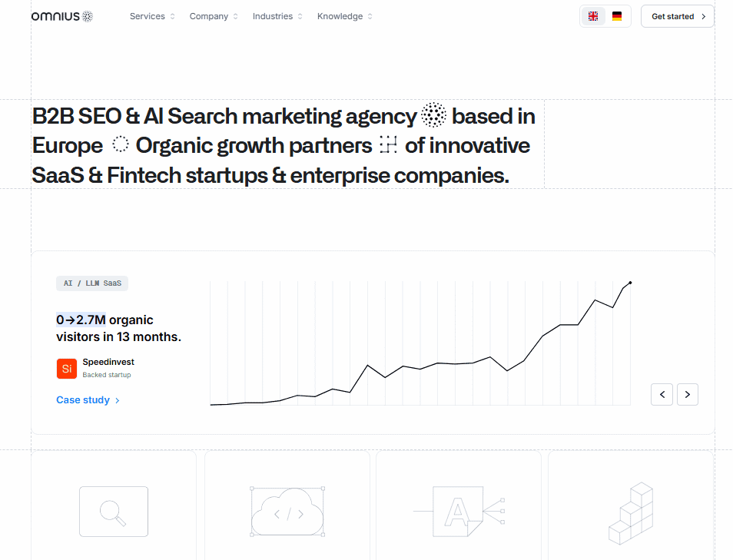Viewport: 733px width, 560px height.
Task: Click the Omnius logo in header
Action: [62, 16]
